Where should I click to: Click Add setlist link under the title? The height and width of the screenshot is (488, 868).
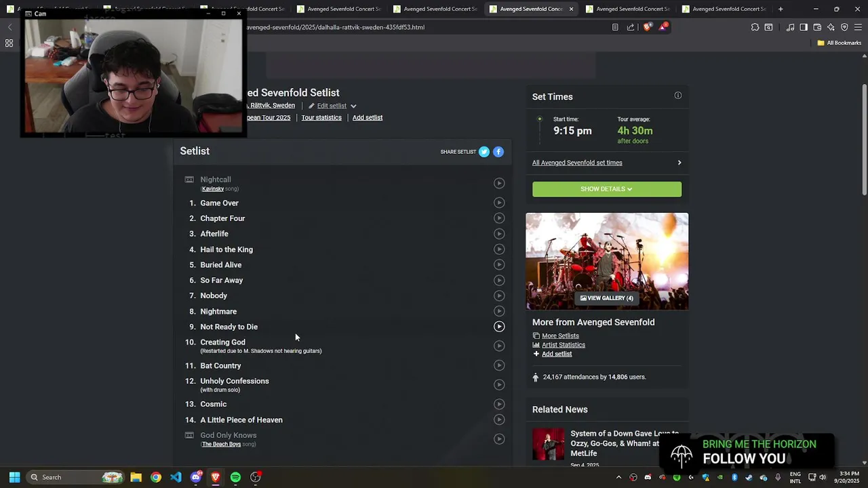(x=368, y=117)
